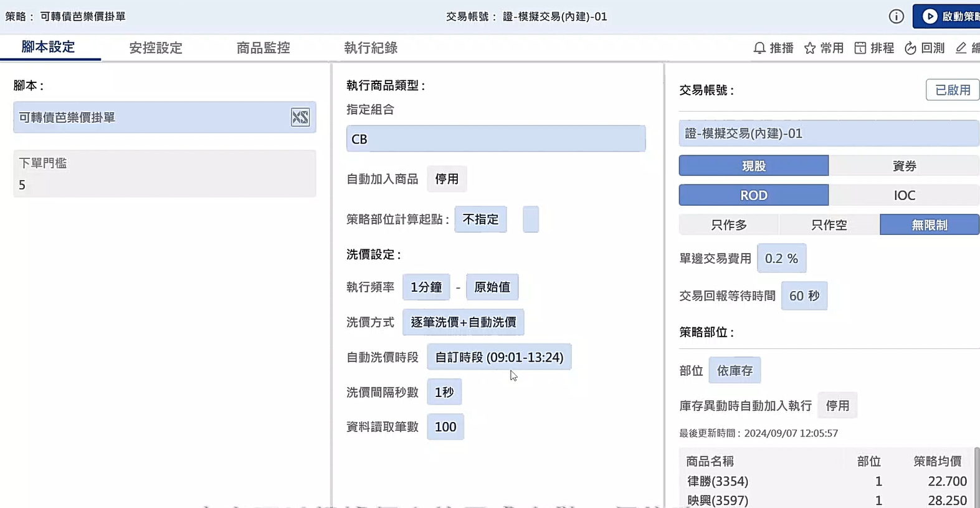
Task: Click the info circle icon
Action: pyautogui.click(x=896, y=17)
